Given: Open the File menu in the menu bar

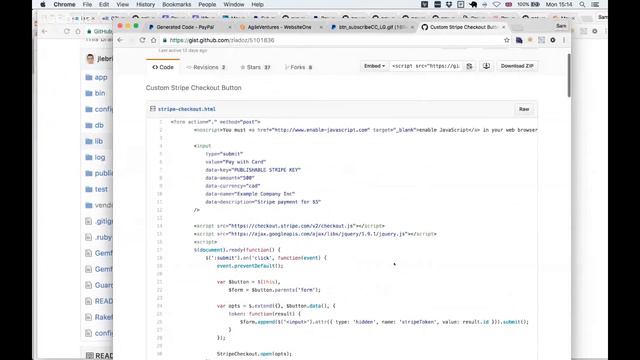Looking at the screenshot, I should 87,4.
